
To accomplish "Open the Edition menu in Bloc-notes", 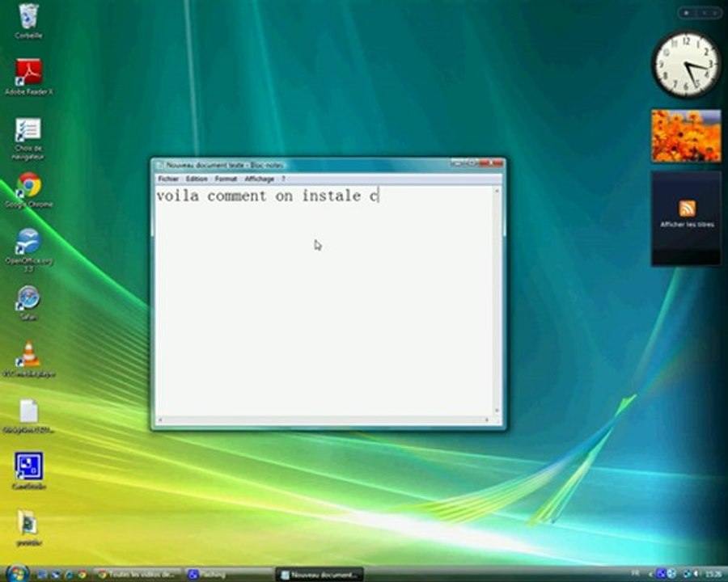I will (x=197, y=179).
